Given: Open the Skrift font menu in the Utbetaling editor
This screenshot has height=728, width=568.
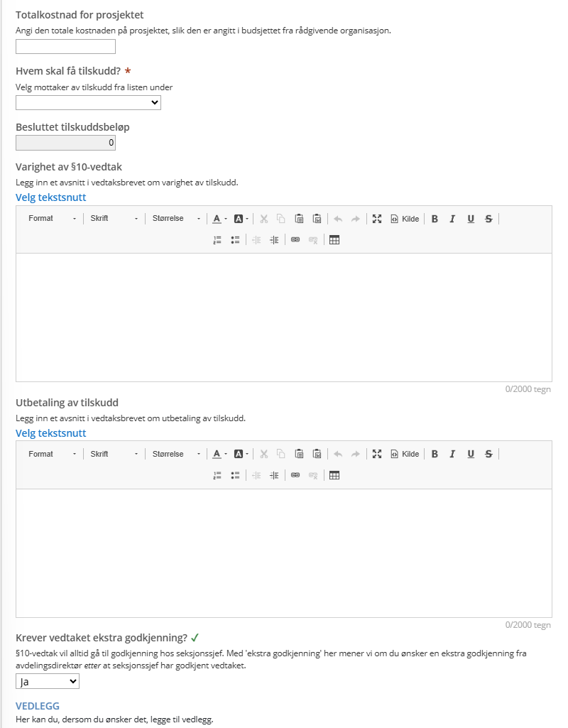Looking at the screenshot, I should pyautogui.click(x=114, y=455).
